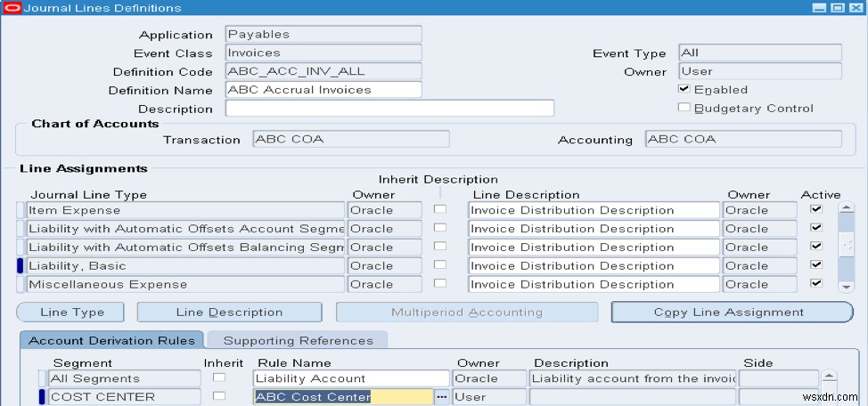Image resolution: width=868 pixels, height=406 pixels.
Task: Toggle Inherit Description for Item Expense
Action: (440, 209)
